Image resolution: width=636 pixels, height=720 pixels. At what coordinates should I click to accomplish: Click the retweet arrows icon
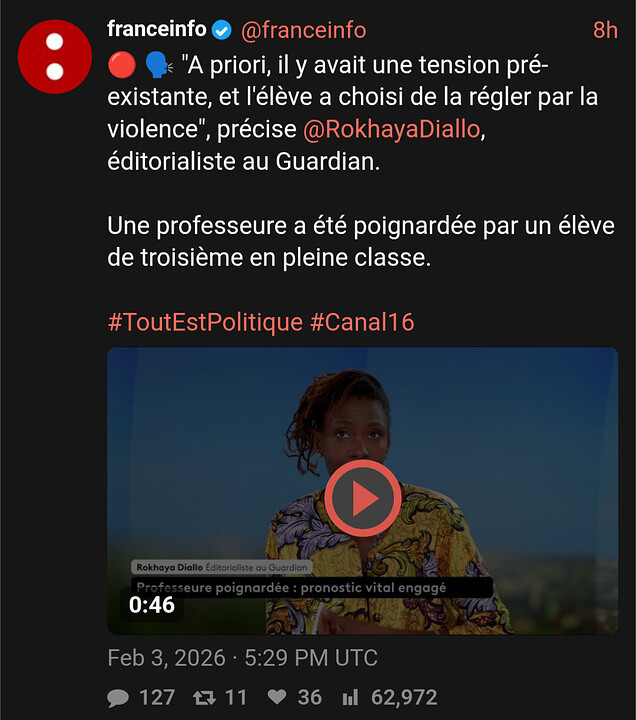(204, 698)
